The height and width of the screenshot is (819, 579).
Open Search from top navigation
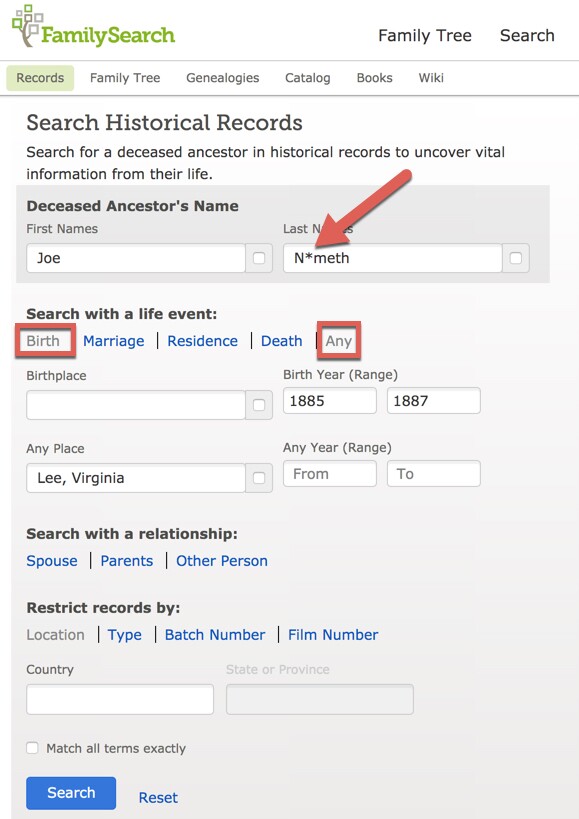[527, 35]
